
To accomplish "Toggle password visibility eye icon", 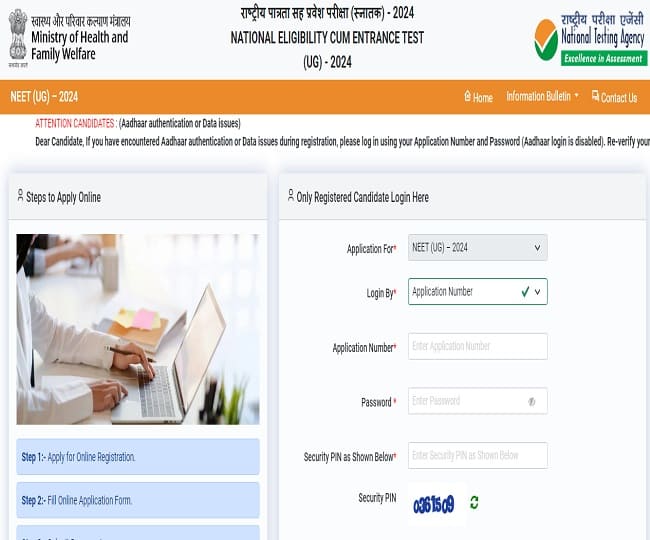I will (x=532, y=401).
